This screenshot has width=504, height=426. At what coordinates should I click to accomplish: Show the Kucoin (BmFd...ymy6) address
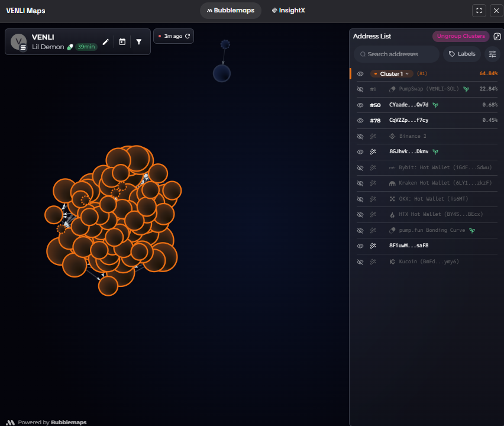point(360,262)
